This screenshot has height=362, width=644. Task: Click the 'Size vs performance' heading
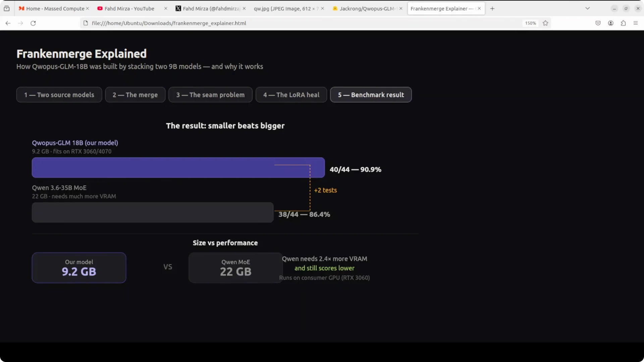point(225,243)
